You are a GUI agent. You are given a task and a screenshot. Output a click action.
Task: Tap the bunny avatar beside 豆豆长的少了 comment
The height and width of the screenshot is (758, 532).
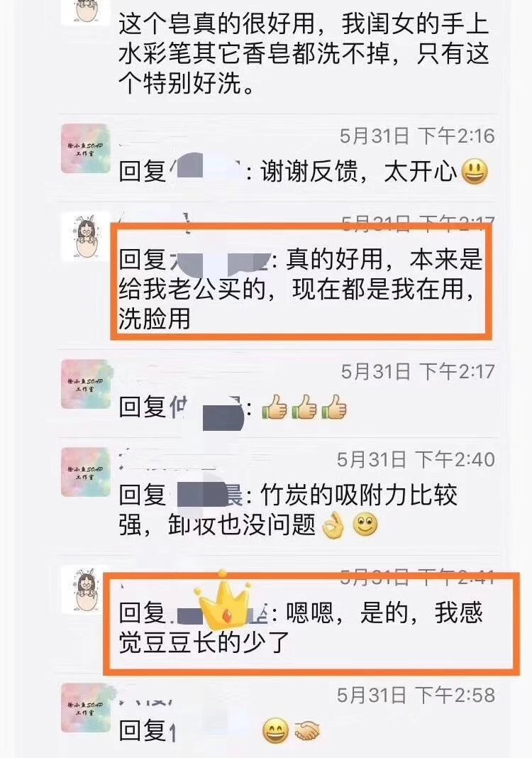point(86,589)
